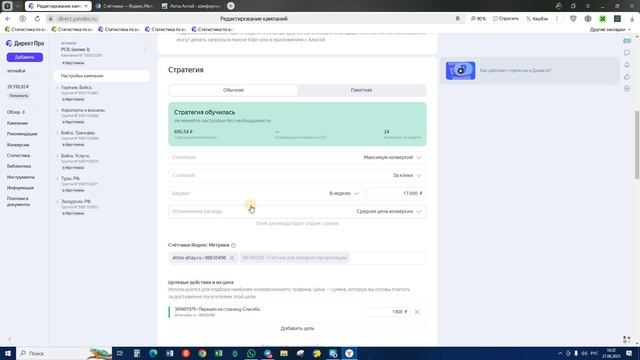This screenshot has width=640, height=360.
Task: Click the Метрика counters info icon
Action: coord(233,245)
